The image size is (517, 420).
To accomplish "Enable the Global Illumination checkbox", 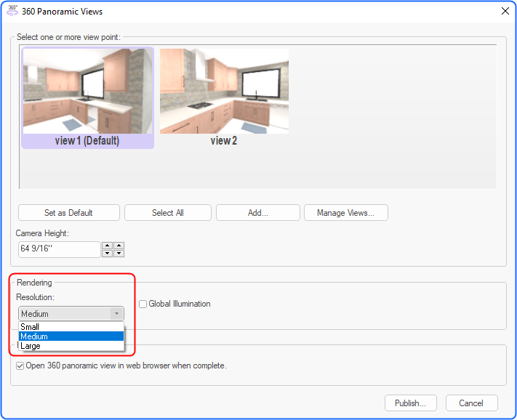I will [x=143, y=304].
